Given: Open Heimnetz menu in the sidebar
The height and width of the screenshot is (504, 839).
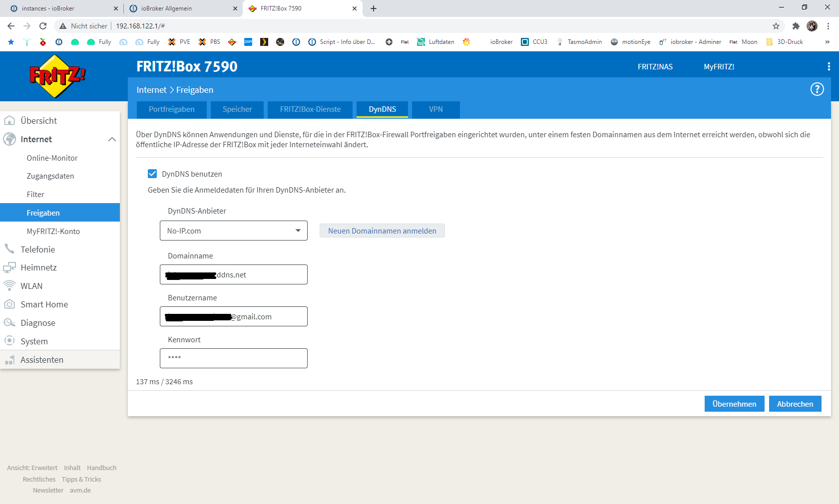Looking at the screenshot, I should (60, 267).
